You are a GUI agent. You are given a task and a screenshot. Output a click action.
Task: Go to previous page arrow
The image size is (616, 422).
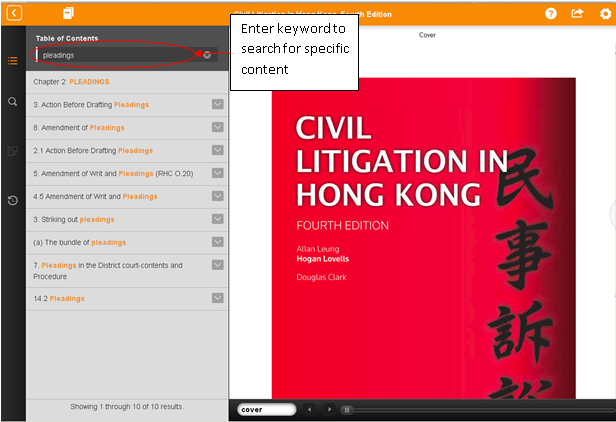[310, 409]
